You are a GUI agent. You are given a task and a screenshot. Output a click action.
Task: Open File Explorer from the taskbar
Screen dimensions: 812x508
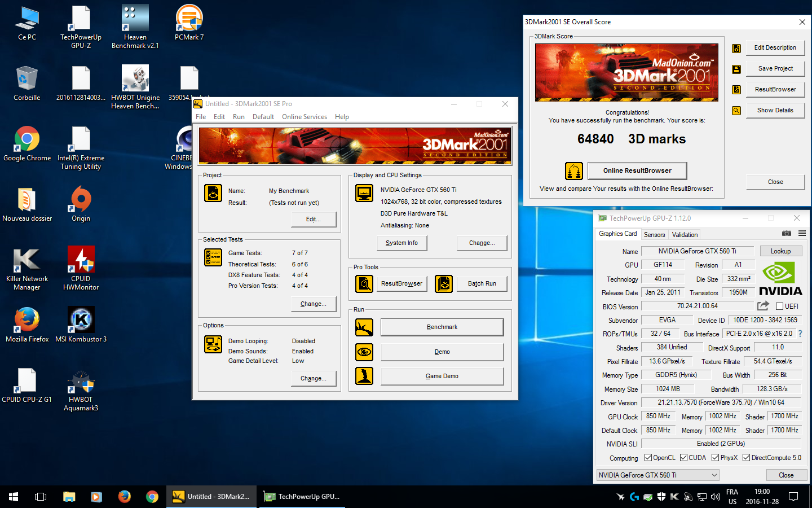(x=69, y=497)
